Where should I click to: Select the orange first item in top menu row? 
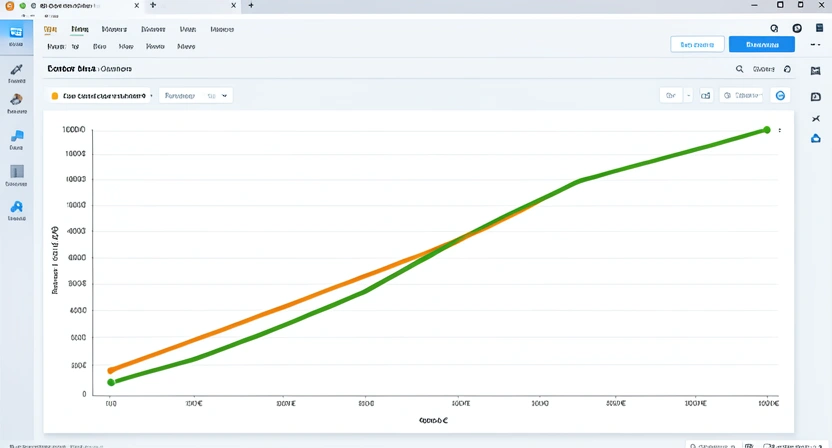click(x=50, y=29)
